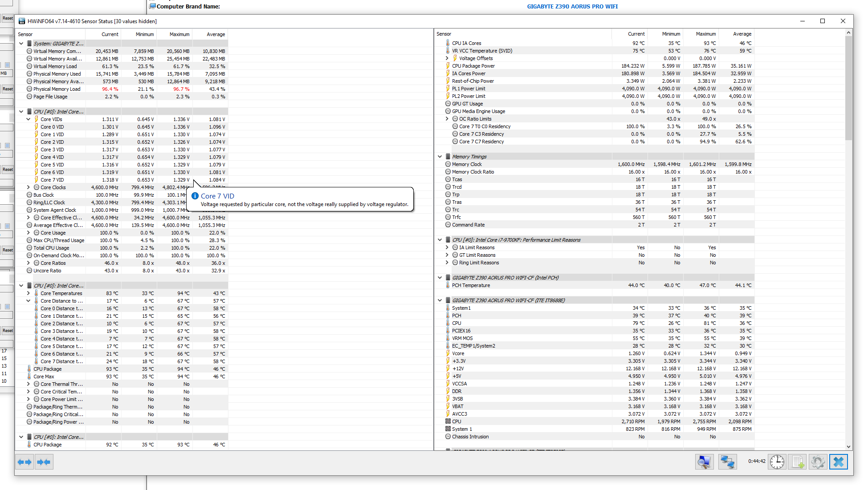The width and height of the screenshot is (868, 490).
Task: Collapse the Core VIDs tree group
Action: click(x=29, y=119)
